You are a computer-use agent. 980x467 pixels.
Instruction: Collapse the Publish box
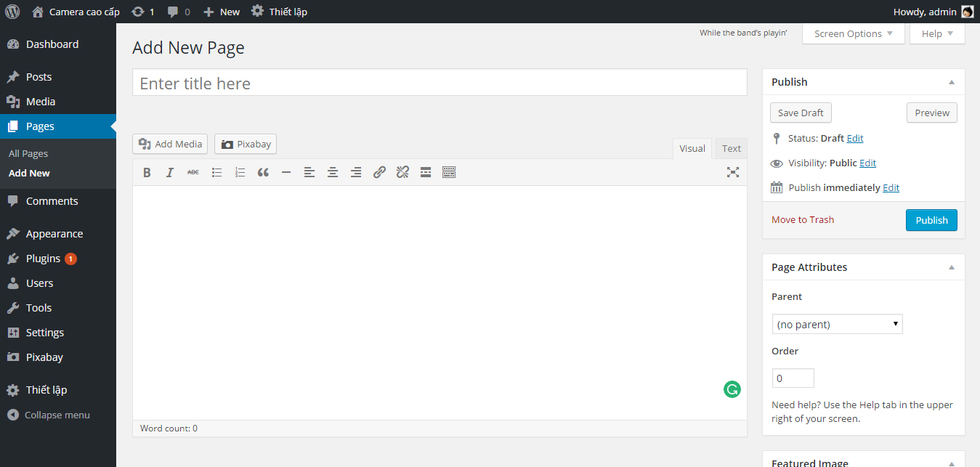(x=952, y=82)
